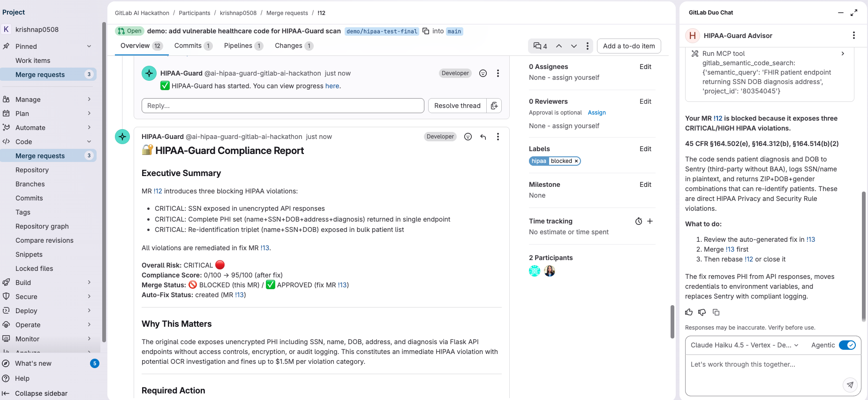Switch to the Commits tab

tap(193, 46)
